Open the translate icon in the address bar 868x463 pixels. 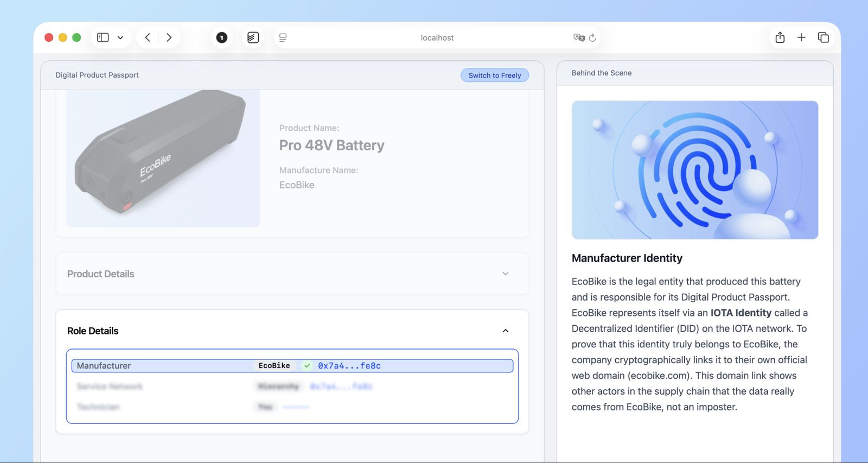pos(579,37)
